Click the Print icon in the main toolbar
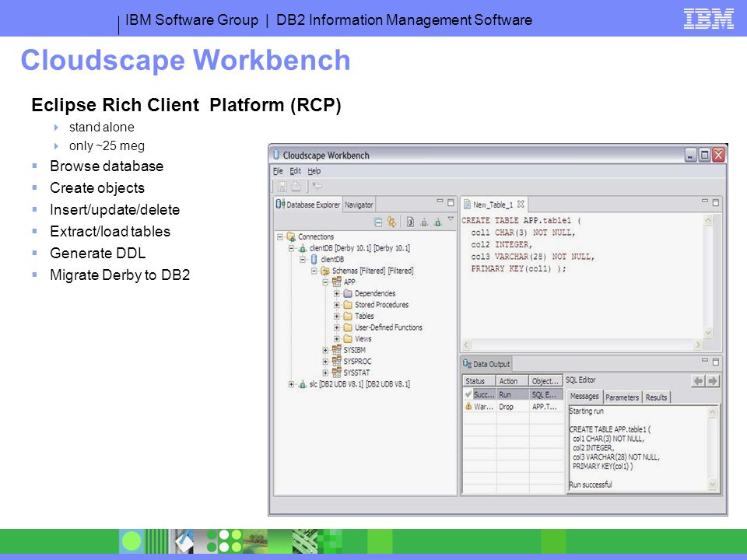 pos(296,186)
